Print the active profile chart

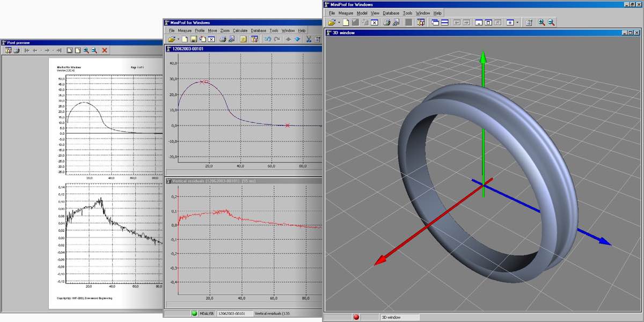[x=222, y=39]
